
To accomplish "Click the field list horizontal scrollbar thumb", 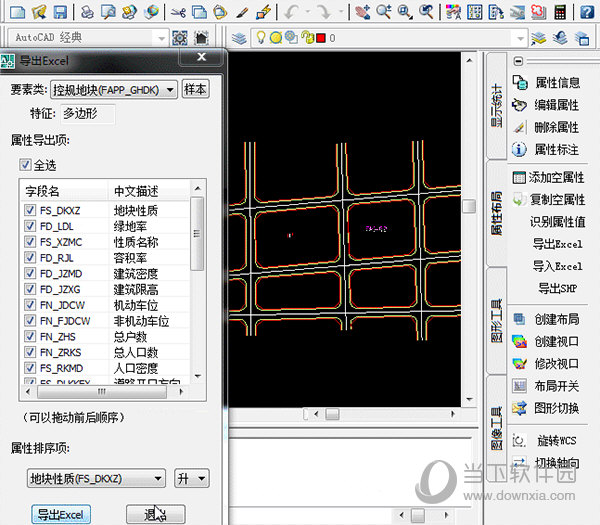I will point(102,391).
